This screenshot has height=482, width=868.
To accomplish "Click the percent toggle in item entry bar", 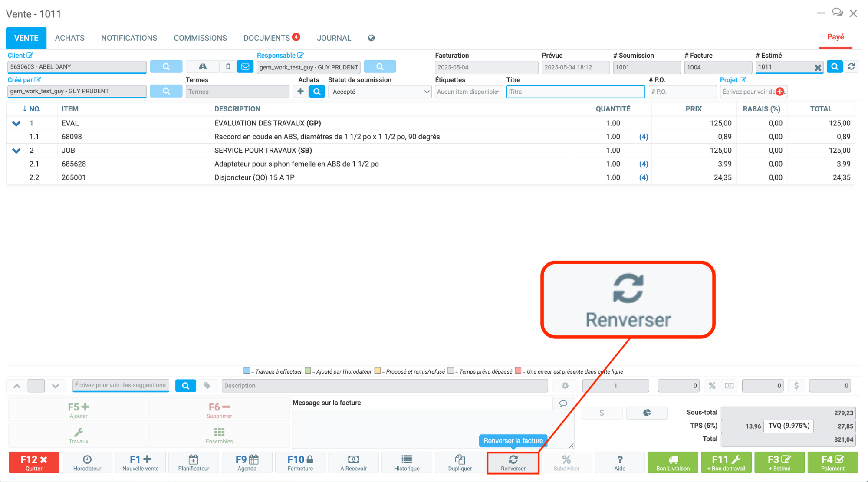I will (x=712, y=385).
